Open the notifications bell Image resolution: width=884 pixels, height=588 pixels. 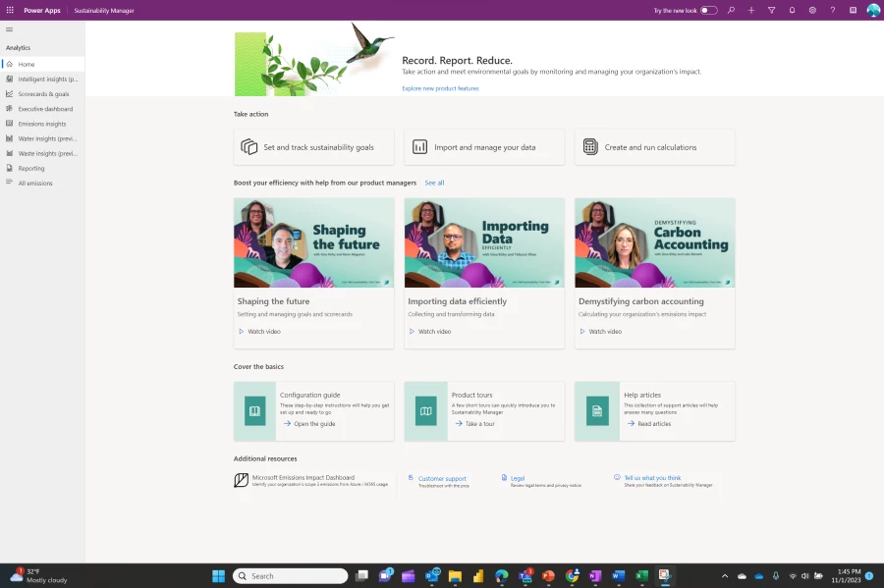pos(792,10)
